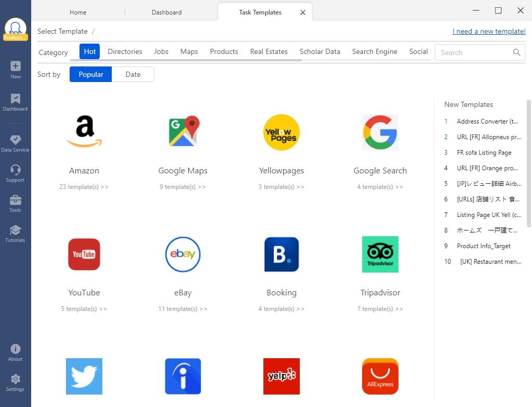Viewport: 532px width, 407px height.
Task: Open Dashboard from the sidebar
Action: (15, 102)
